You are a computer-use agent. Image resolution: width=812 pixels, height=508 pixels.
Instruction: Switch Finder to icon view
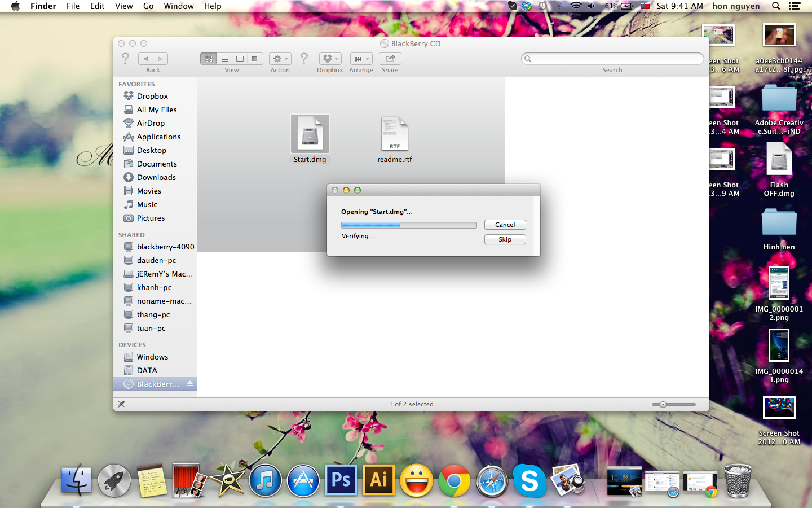click(209, 59)
